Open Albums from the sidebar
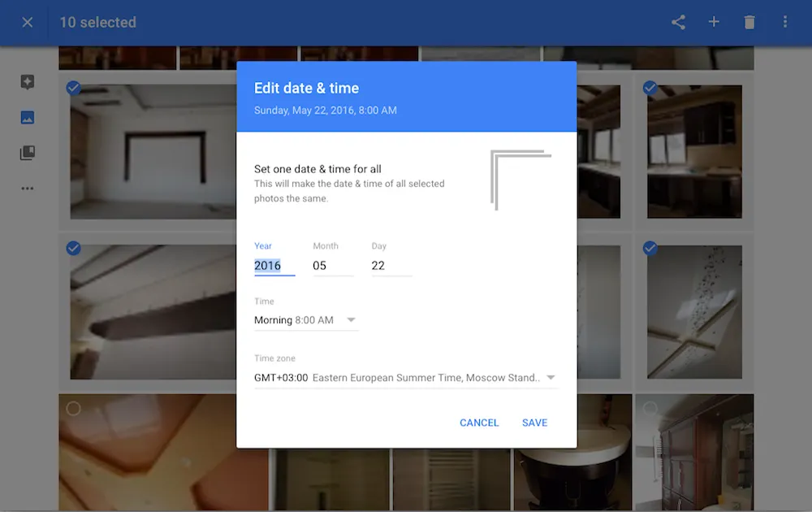The width and height of the screenshot is (812, 512). click(27, 153)
